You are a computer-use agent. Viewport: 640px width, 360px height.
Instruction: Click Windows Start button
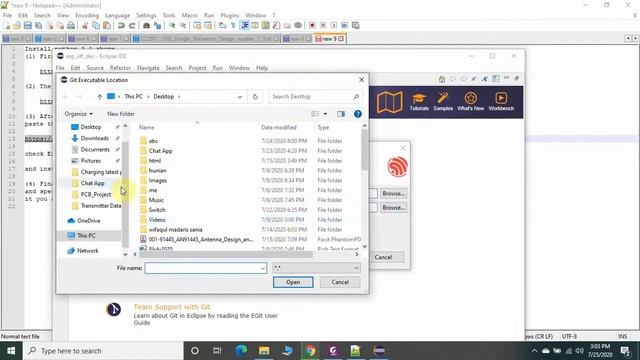11,351
